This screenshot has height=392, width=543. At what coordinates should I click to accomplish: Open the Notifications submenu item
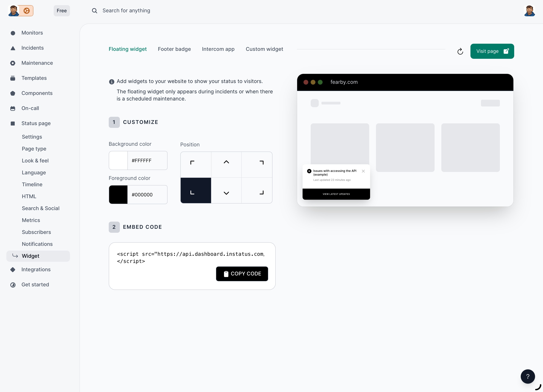tap(37, 244)
